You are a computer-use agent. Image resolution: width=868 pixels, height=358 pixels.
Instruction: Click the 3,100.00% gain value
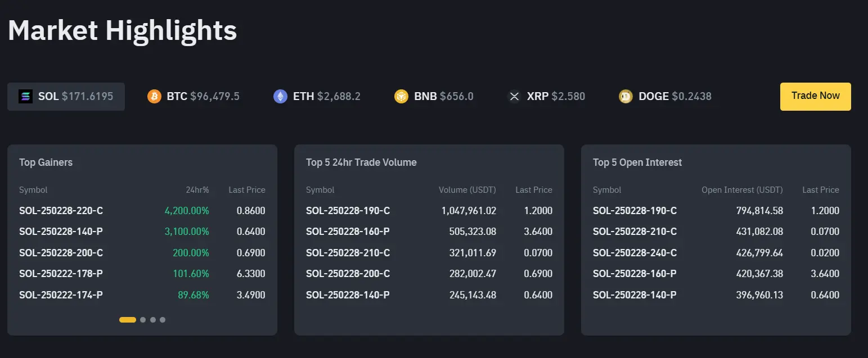pos(187,232)
